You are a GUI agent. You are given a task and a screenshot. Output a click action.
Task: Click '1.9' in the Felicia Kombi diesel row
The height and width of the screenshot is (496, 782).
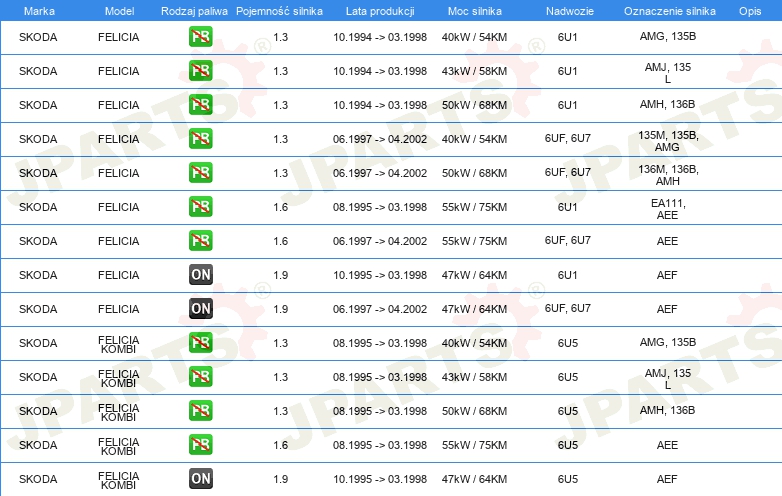(281, 479)
